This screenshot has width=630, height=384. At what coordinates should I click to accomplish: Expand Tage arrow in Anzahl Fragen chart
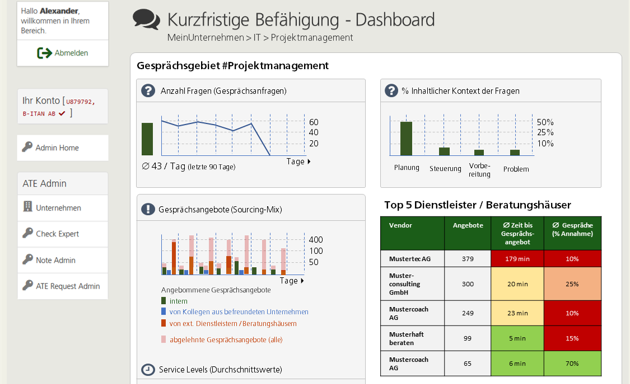point(309,161)
